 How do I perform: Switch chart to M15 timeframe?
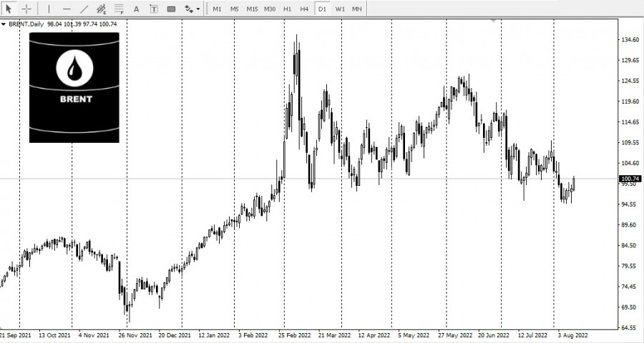pyautogui.click(x=252, y=9)
